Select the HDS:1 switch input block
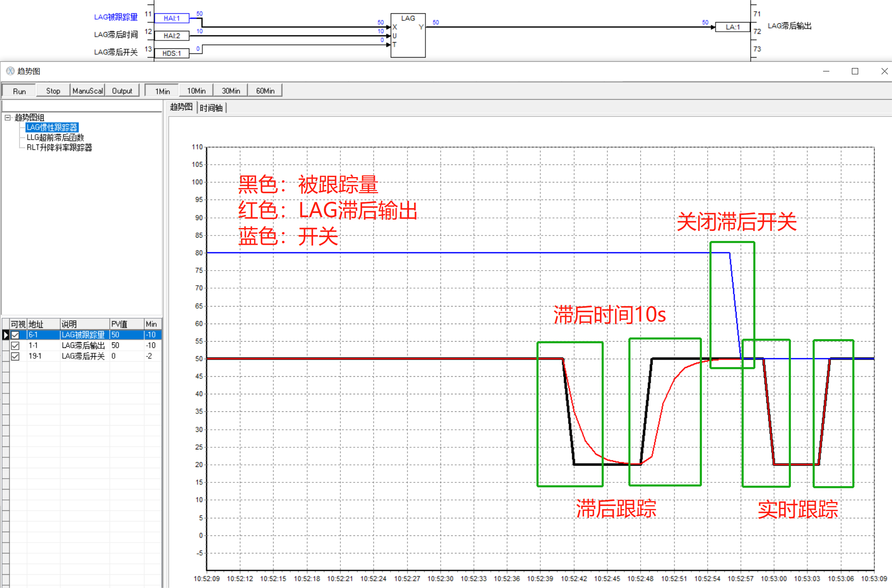This screenshot has width=892, height=588. pos(172,53)
